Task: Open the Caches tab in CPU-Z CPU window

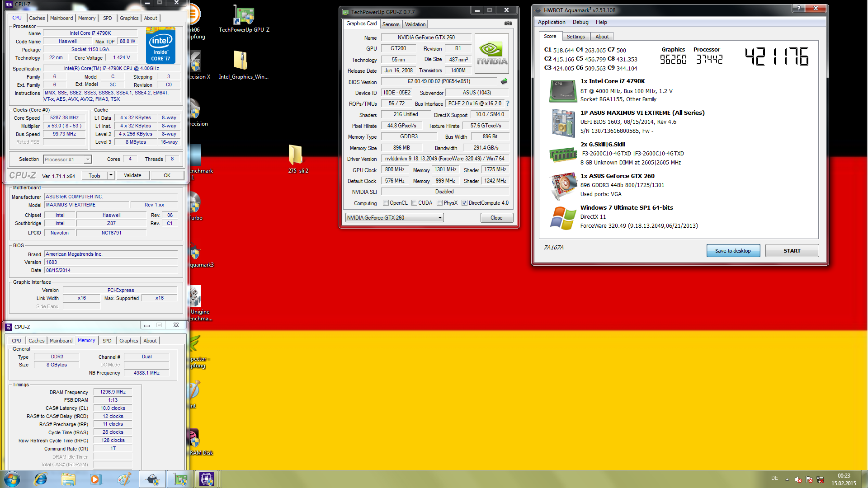Action: click(x=37, y=18)
